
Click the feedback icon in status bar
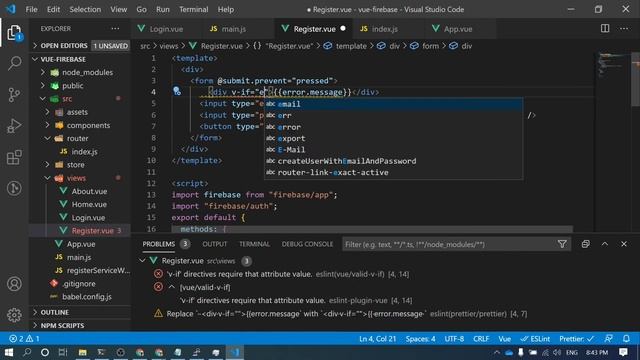(x=609, y=339)
